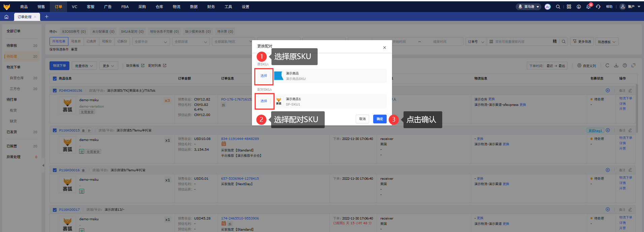Click refresh icon above order table
644x232 pixels.
tap(607, 65)
